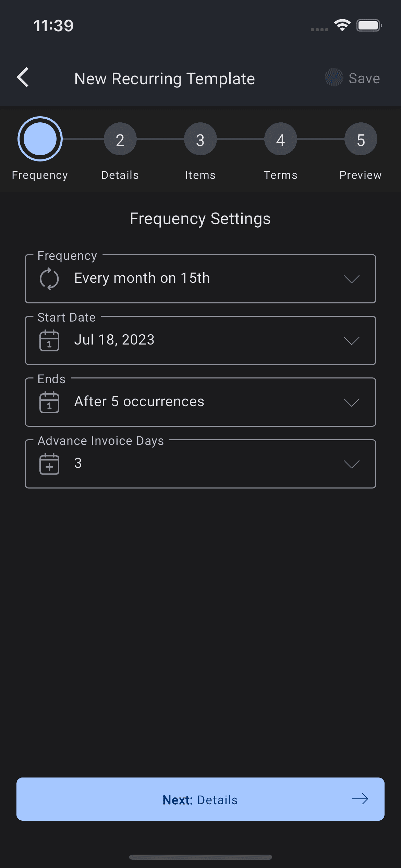The image size is (401, 868).
Task: Open the Advance Invoice Days dropdown chevron
Action: [x=352, y=464]
